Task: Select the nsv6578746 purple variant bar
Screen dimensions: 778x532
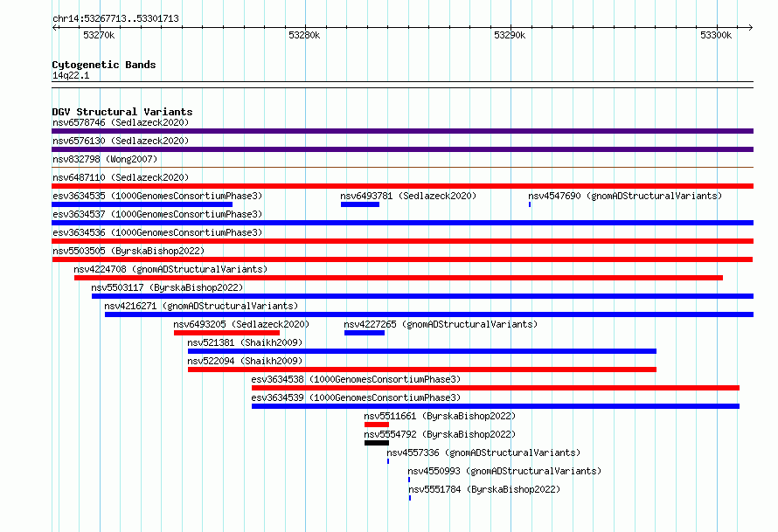Action: [402, 131]
